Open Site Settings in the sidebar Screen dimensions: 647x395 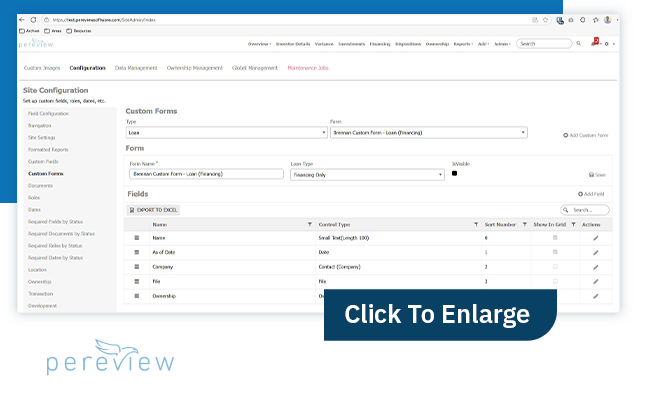(x=42, y=138)
